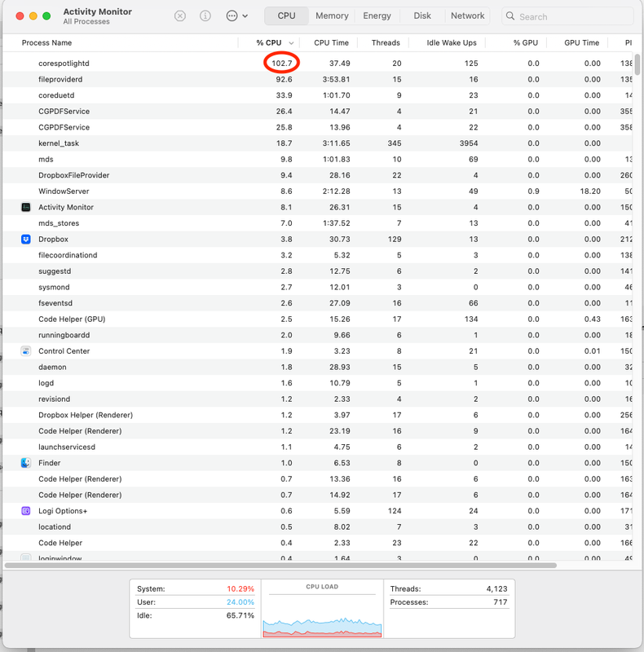Select the Code Helper (GPU) process

[x=318, y=319]
